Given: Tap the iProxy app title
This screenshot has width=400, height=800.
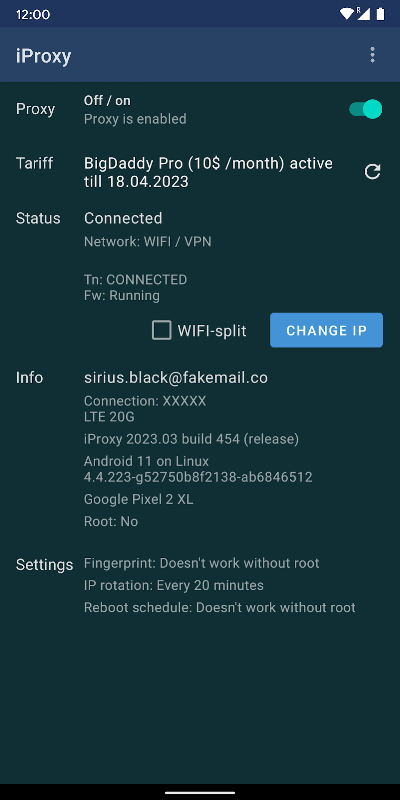Looking at the screenshot, I should [43, 56].
